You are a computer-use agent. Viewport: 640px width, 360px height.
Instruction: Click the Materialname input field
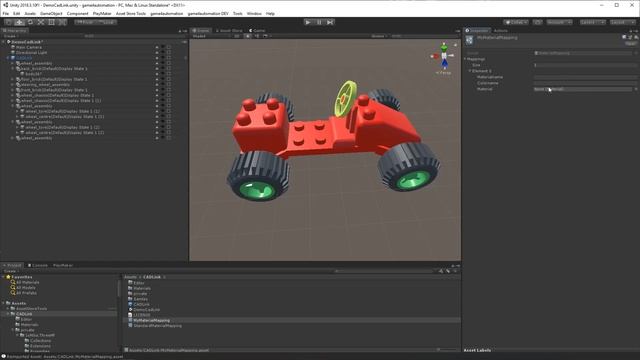[x=585, y=77]
